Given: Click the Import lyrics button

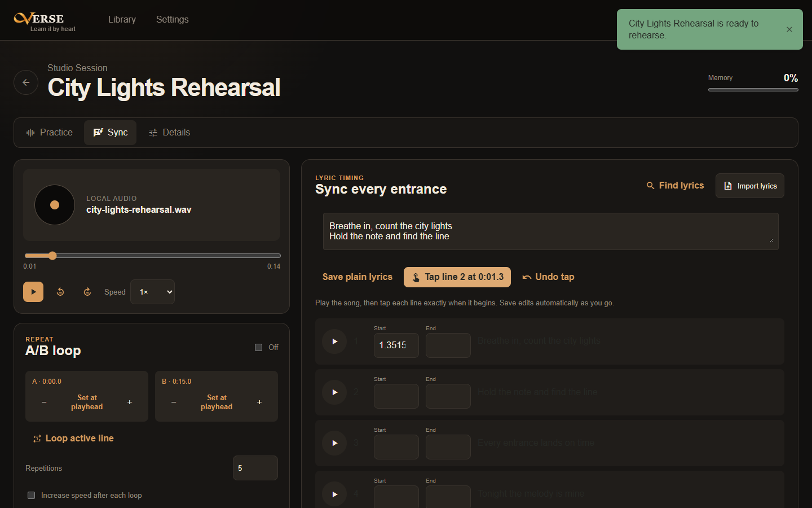Looking at the screenshot, I should click(750, 186).
